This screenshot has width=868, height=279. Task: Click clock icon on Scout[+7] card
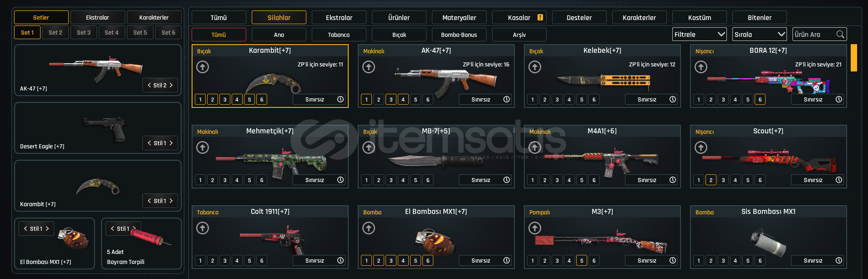(839, 180)
